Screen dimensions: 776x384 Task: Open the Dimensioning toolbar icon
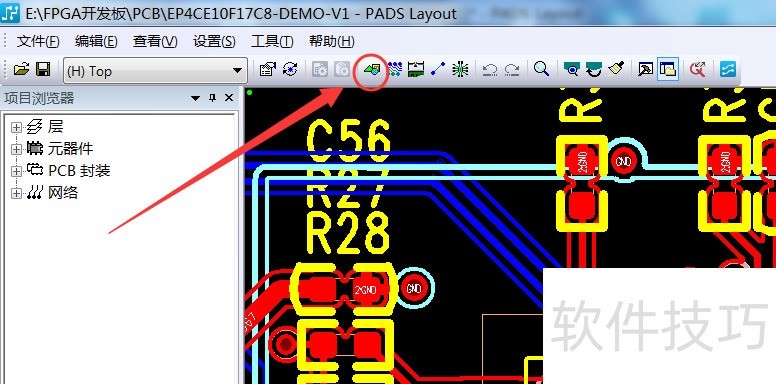point(416,69)
